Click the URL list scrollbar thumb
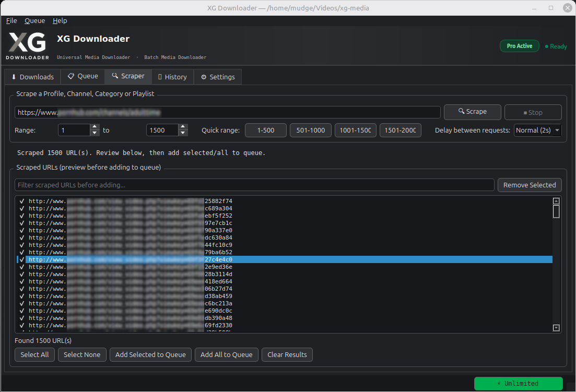 pos(556,211)
